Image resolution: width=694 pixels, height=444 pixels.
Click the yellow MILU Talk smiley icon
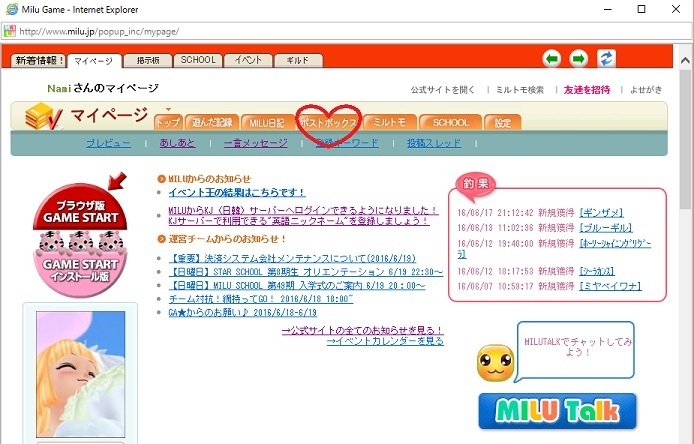pyautogui.click(x=495, y=363)
